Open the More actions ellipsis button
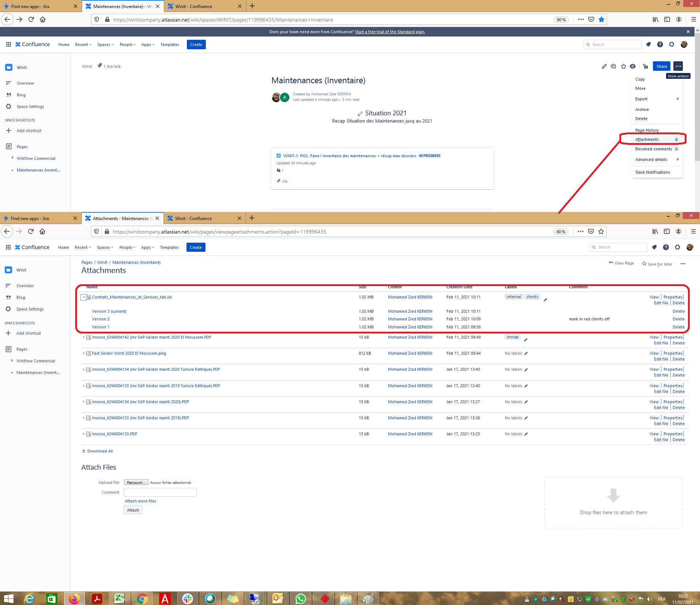 678,66
